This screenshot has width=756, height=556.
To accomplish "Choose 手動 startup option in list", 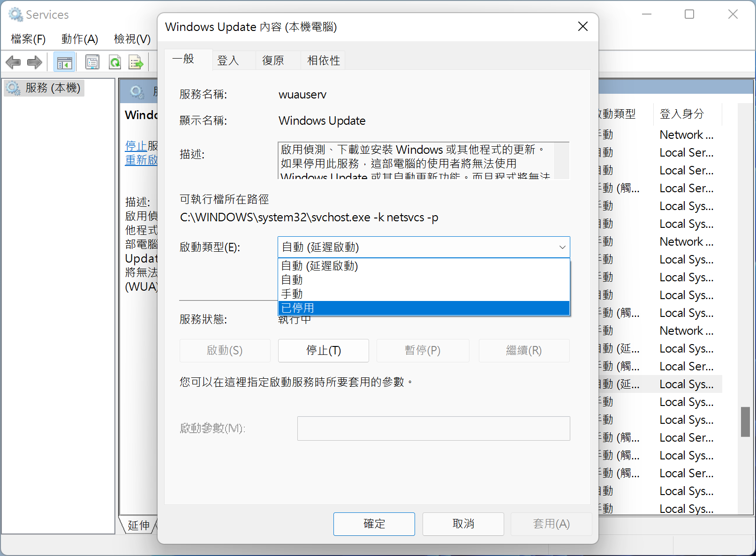I will point(424,294).
